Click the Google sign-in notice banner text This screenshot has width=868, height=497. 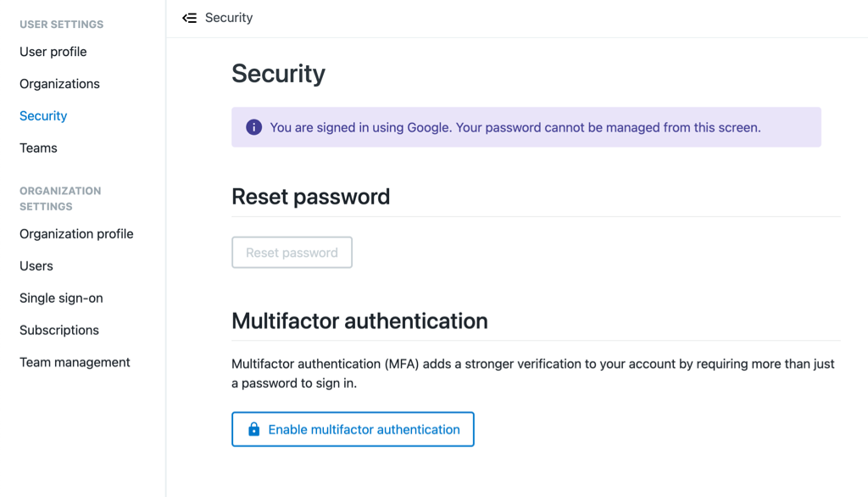515,127
